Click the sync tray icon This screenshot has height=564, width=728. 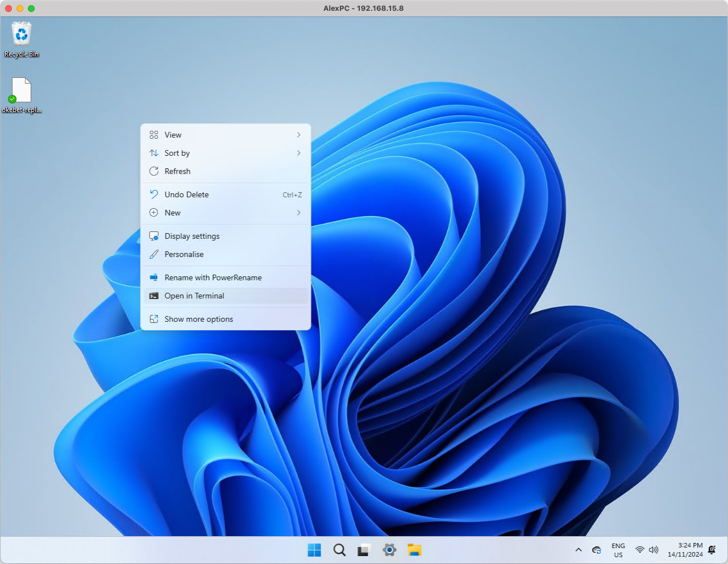(x=597, y=550)
